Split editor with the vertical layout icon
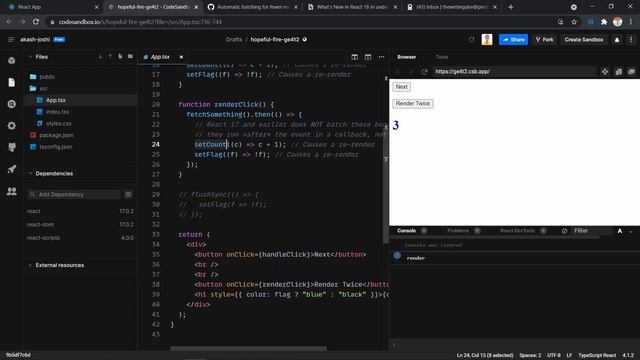The image size is (640, 360). point(354,57)
